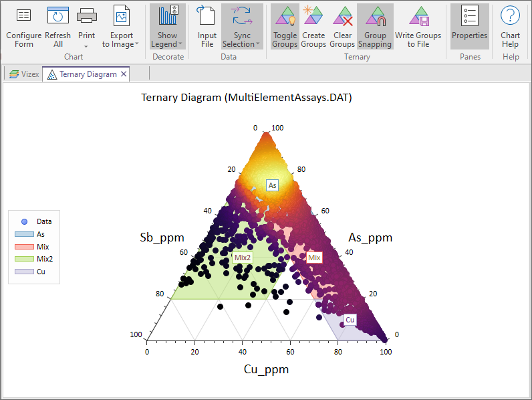Click the As group label in diagram

pos(272,185)
